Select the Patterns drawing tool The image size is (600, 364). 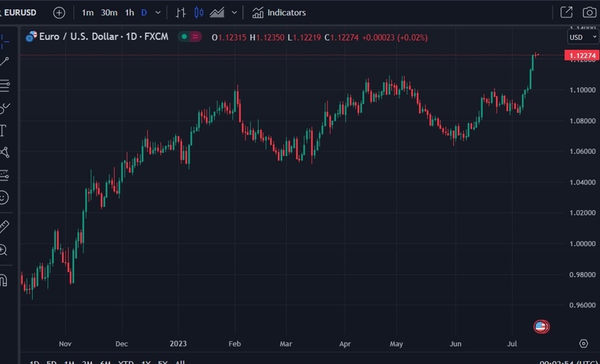click(x=4, y=153)
